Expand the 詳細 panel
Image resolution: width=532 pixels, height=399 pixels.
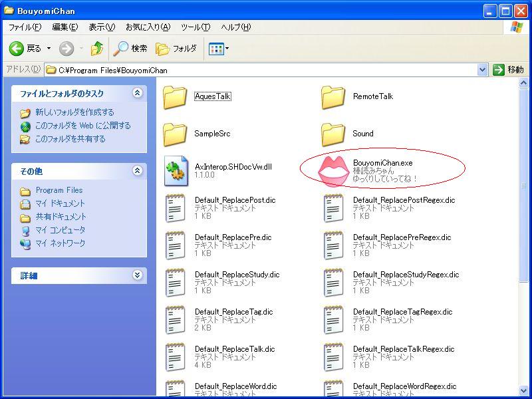pos(138,275)
